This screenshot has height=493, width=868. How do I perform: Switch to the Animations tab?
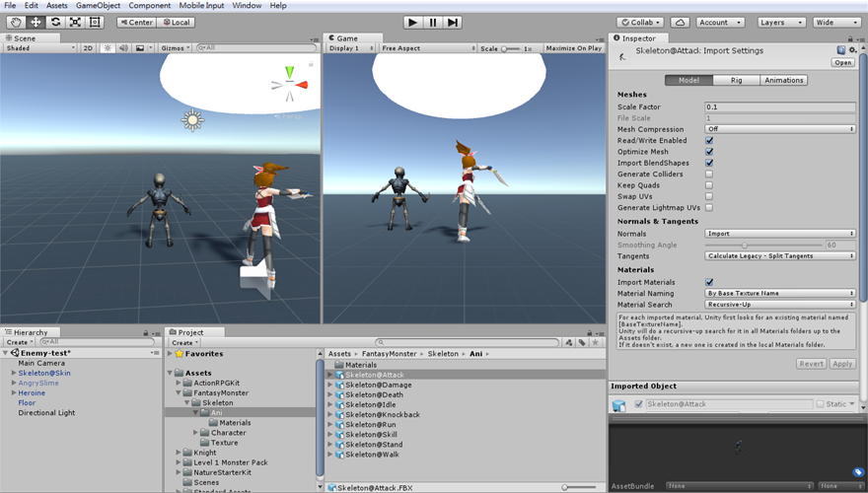point(783,80)
